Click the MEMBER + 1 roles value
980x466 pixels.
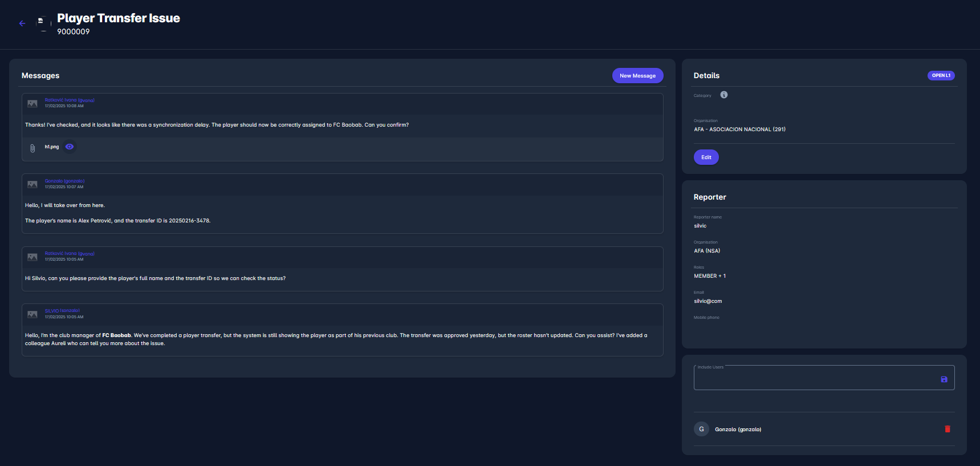[709, 276]
